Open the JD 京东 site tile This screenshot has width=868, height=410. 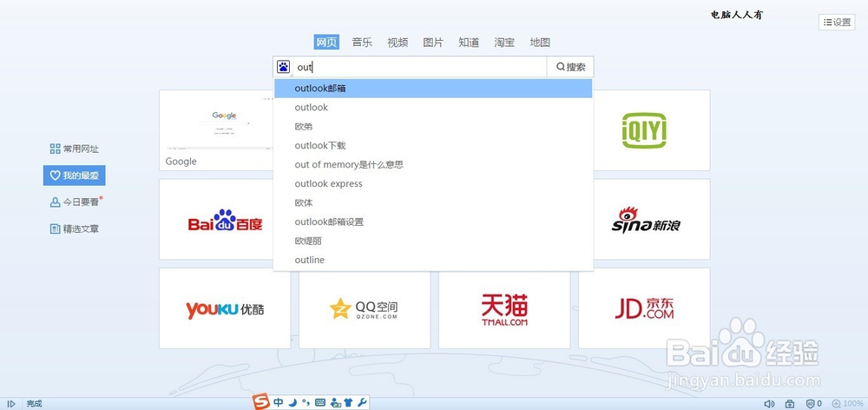(x=644, y=308)
